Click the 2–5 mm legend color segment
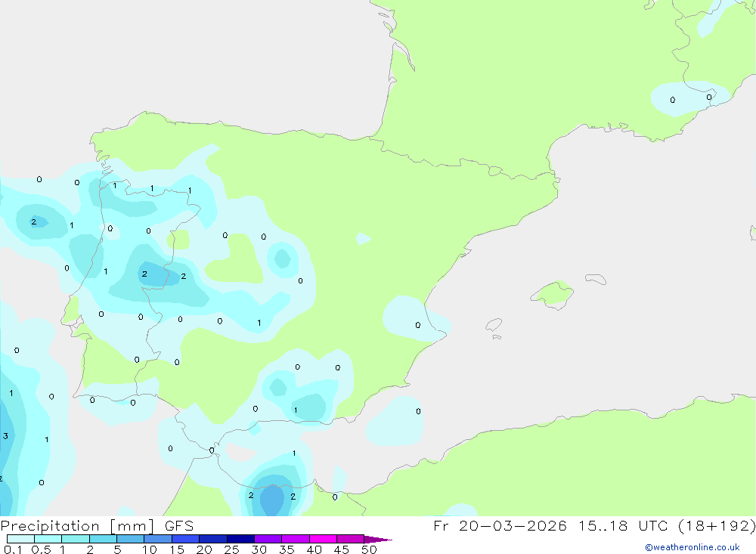 coord(103,539)
